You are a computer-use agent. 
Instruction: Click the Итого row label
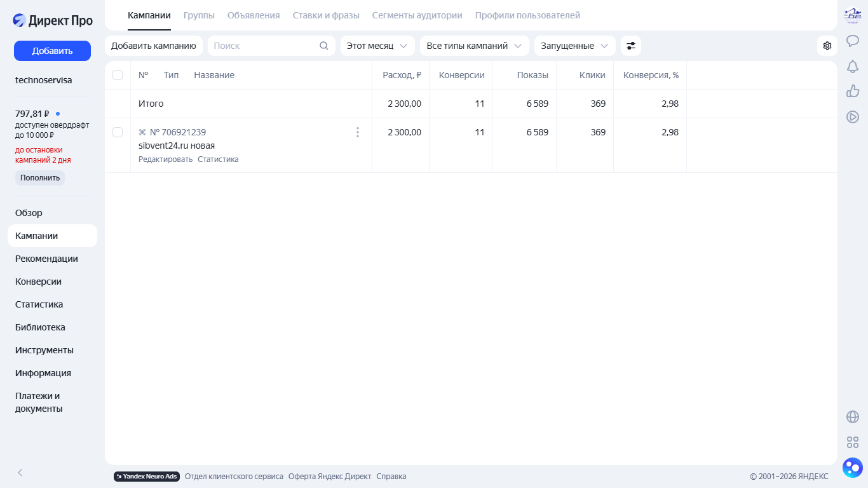[x=151, y=104]
